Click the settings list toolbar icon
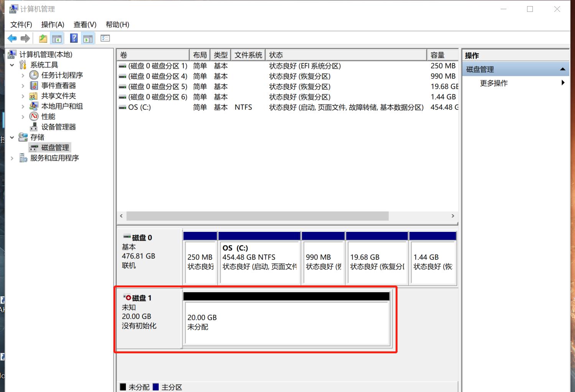 click(x=105, y=38)
